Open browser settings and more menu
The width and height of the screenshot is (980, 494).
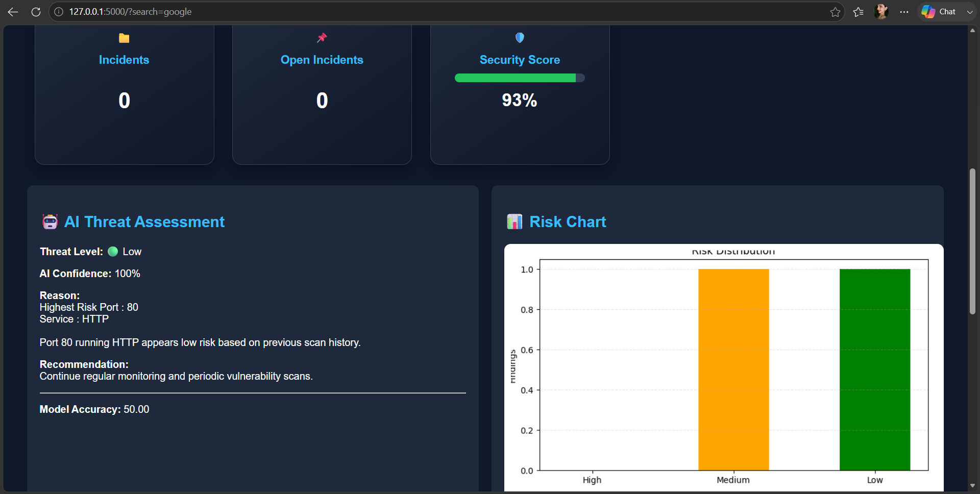pos(904,12)
